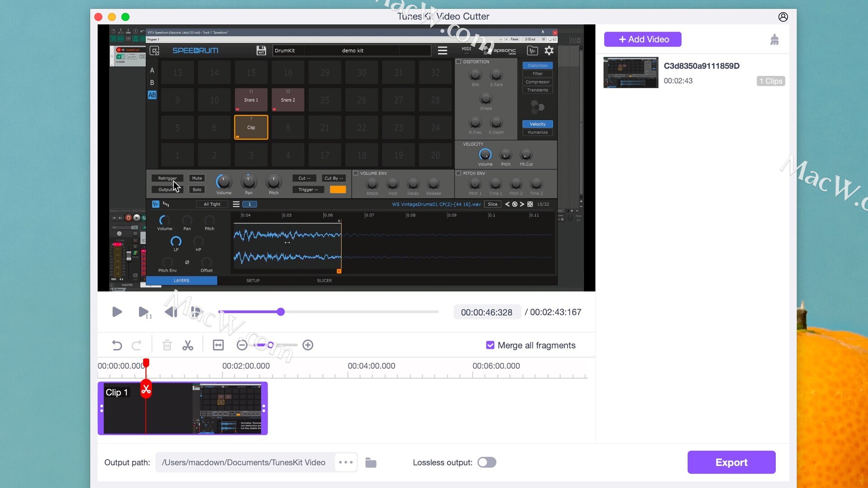Toggle Merge all fragments checkbox
The width and height of the screenshot is (868, 488).
coord(490,345)
